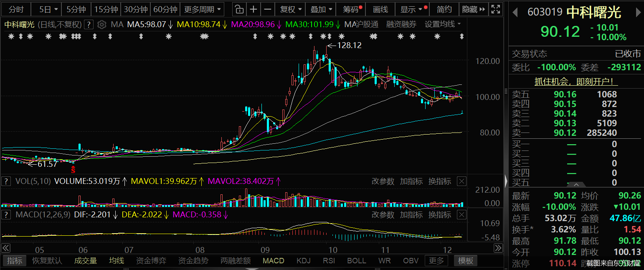Toggle the 均线 moving average overlay
The image size is (644, 270).
[x=117, y=261]
